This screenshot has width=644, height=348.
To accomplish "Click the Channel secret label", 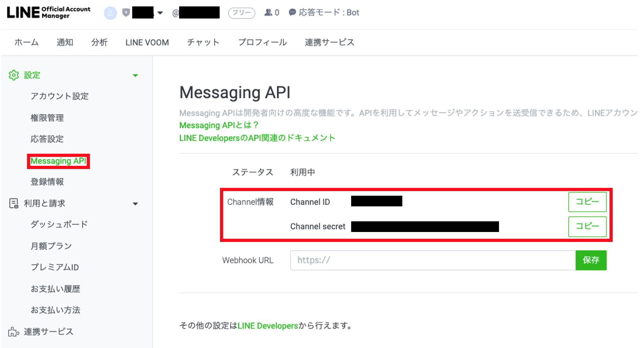I will click(x=318, y=226).
